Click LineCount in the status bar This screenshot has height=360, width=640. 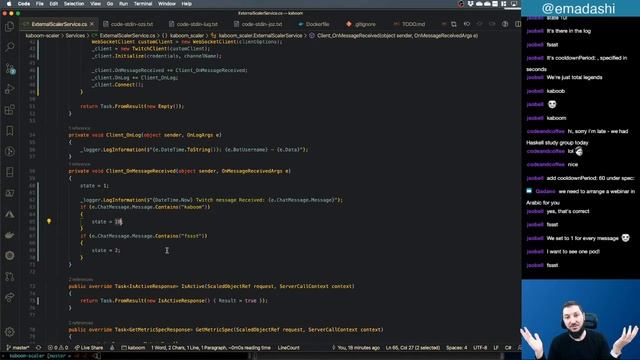(x=289, y=348)
